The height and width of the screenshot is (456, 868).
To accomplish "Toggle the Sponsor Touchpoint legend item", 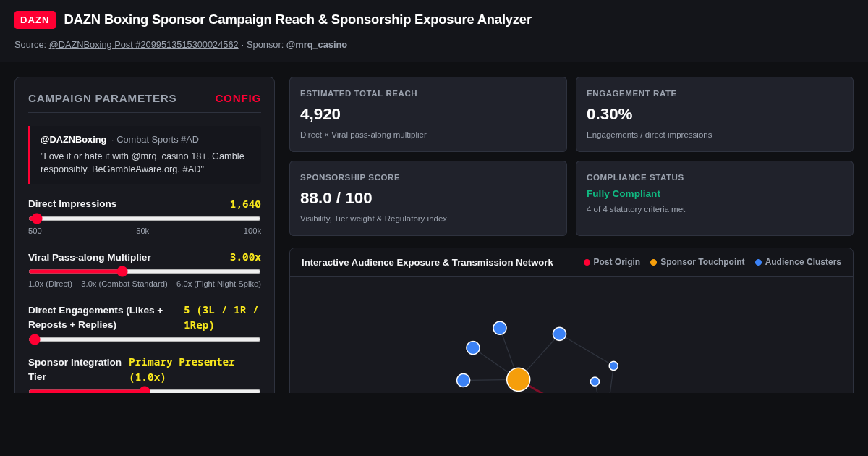I will coord(697,262).
